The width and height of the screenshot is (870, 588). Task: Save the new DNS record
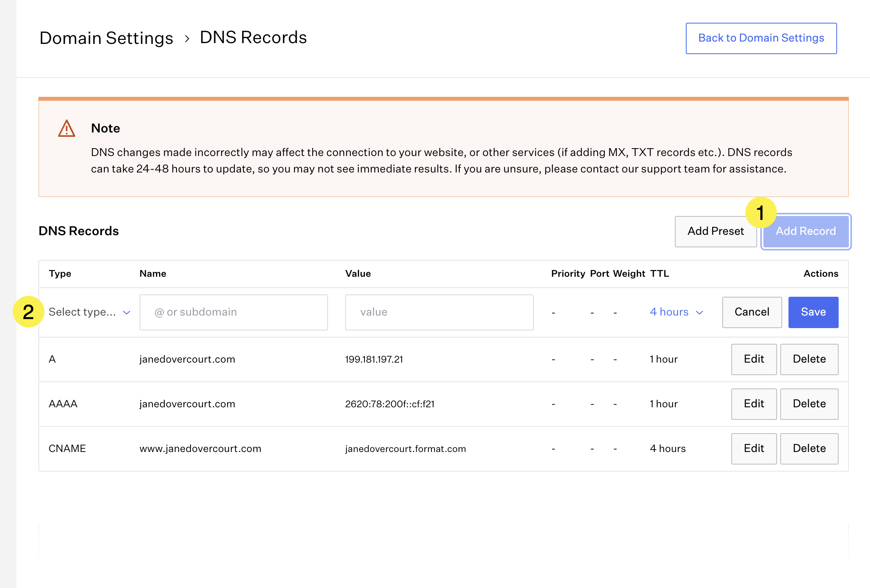pos(813,312)
